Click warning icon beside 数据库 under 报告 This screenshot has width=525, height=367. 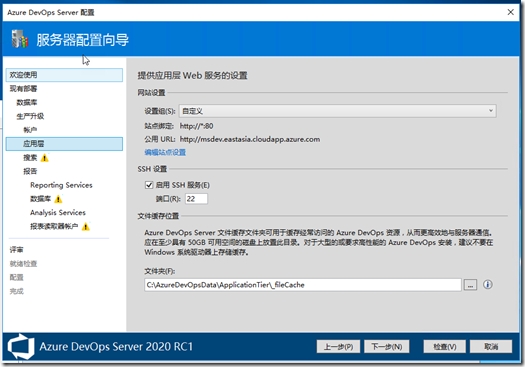tap(58, 199)
